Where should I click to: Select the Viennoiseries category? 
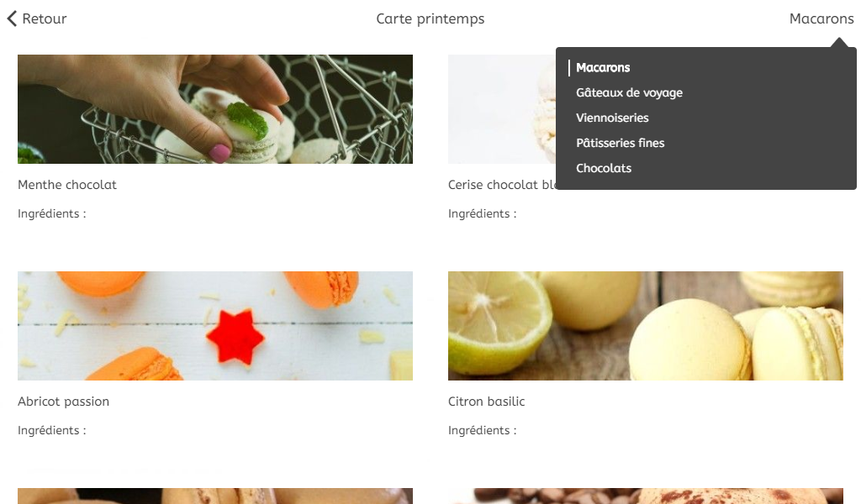point(612,118)
